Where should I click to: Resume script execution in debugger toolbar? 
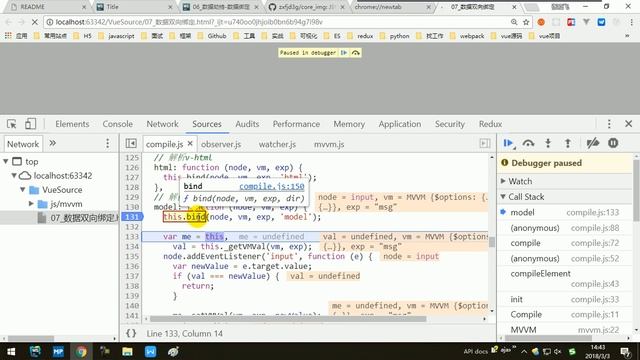point(508,143)
